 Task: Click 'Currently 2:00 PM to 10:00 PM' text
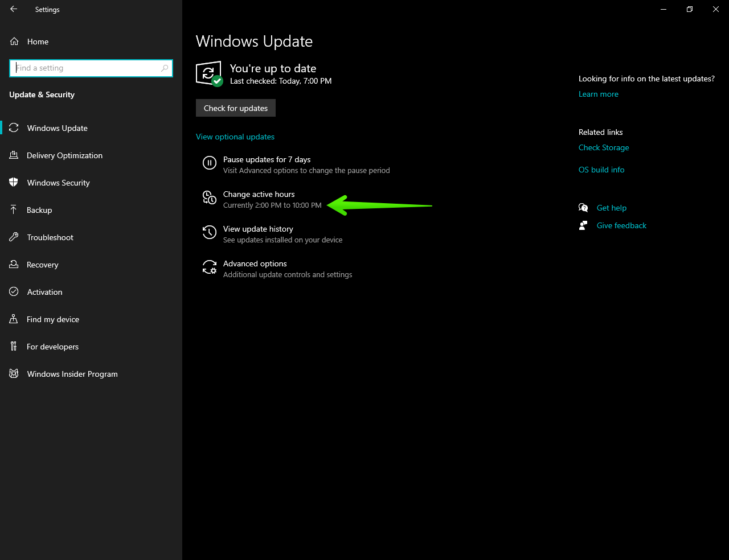pos(272,205)
